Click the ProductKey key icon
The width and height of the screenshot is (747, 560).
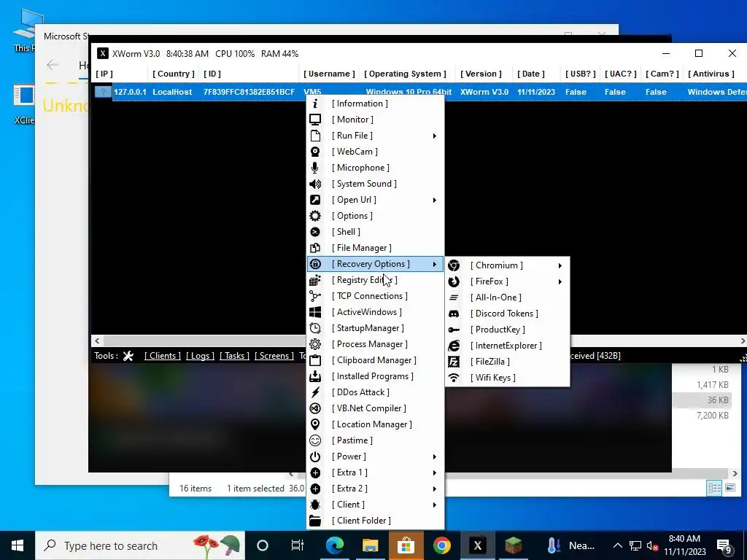click(x=454, y=330)
